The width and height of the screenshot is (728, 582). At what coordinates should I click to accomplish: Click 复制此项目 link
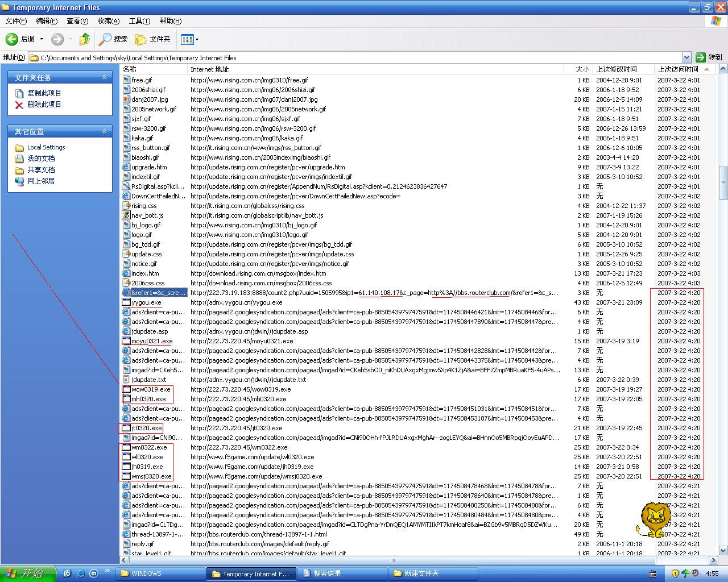(x=44, y=93)
